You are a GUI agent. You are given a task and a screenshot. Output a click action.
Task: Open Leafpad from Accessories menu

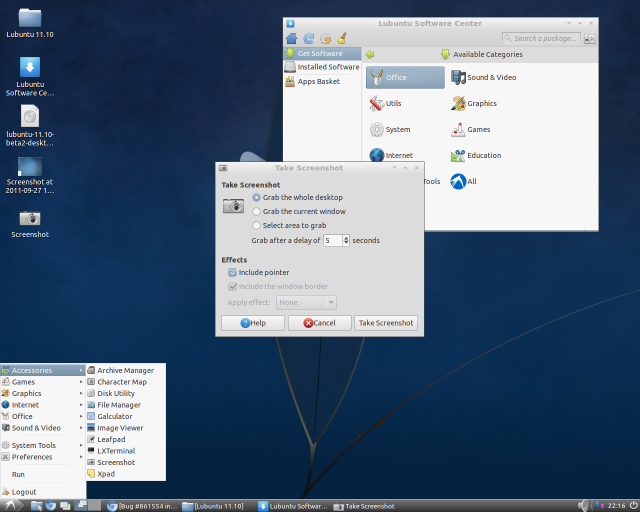point(126,439)
